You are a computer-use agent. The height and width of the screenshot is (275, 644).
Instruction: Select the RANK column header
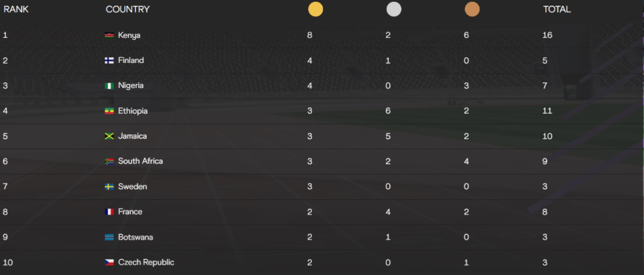(x=16, y=9)
